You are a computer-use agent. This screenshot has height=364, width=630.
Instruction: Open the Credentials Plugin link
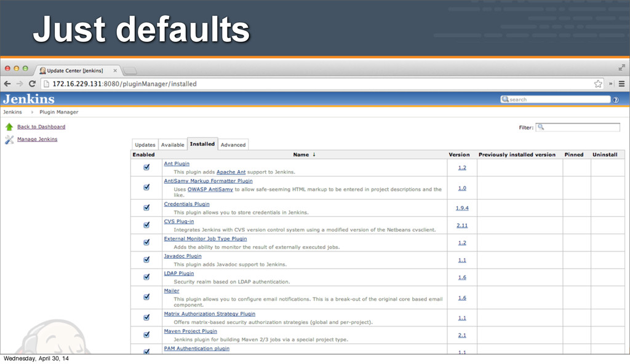(186, 204)
